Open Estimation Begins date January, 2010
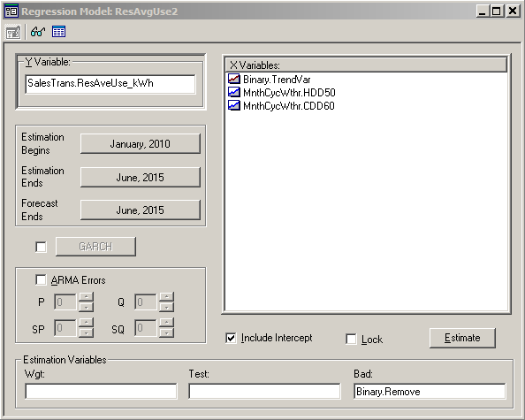Viewport: 525px width, 420px height. pos(141,144)
